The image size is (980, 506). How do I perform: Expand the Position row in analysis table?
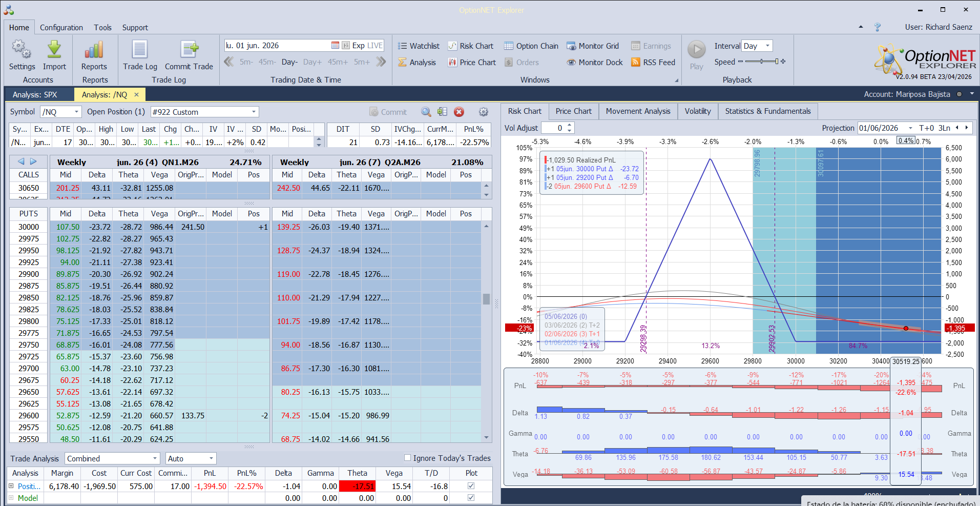(x=11, y=486)
